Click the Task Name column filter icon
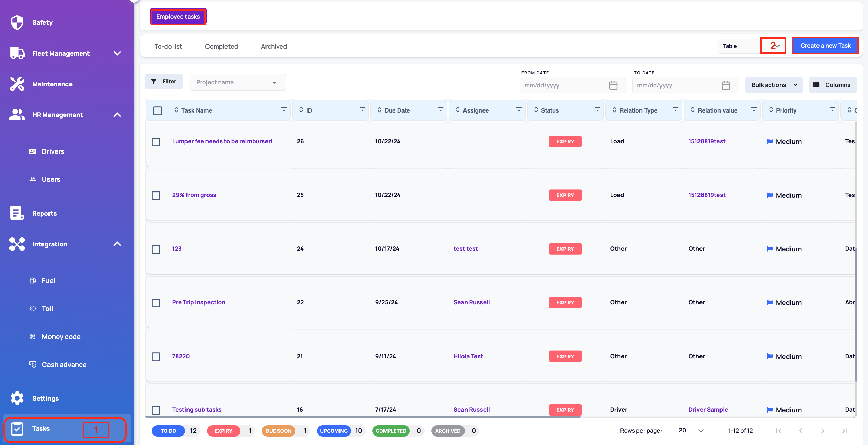This screenshot has height=445, width=868. [284, 109]
